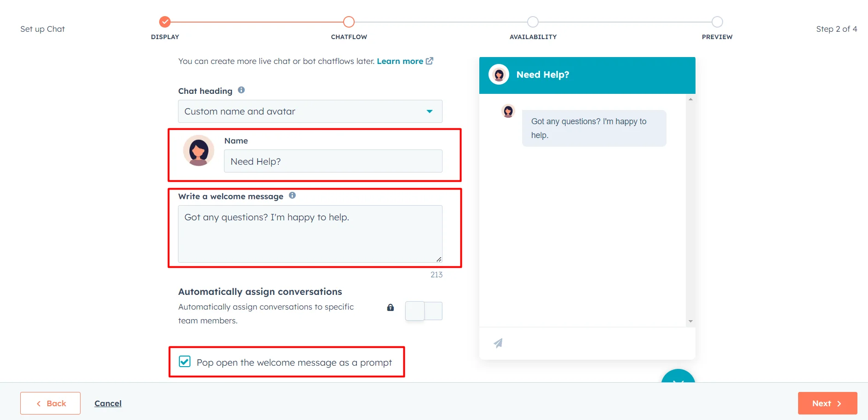Open the Custom name and avatar dropdown

(310, 111)
